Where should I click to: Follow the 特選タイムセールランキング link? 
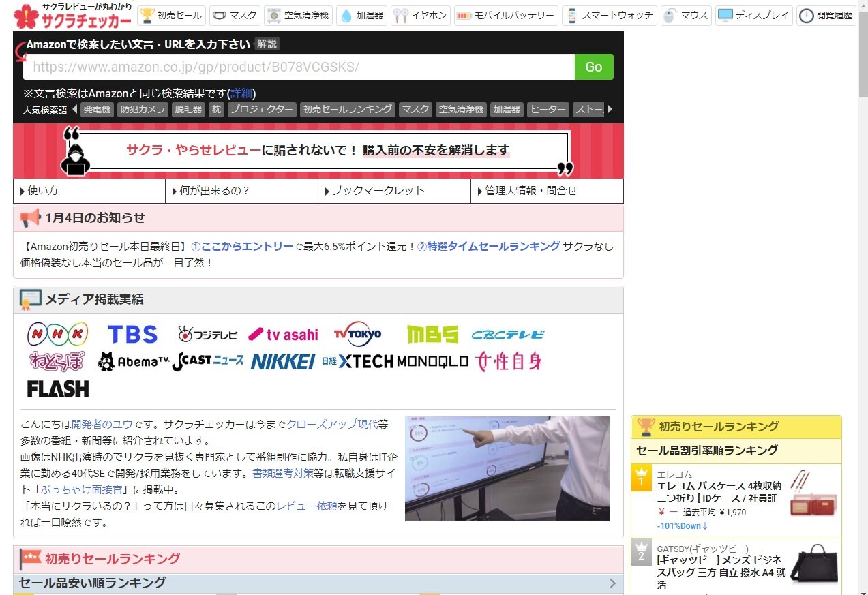[x=488, y=246]
